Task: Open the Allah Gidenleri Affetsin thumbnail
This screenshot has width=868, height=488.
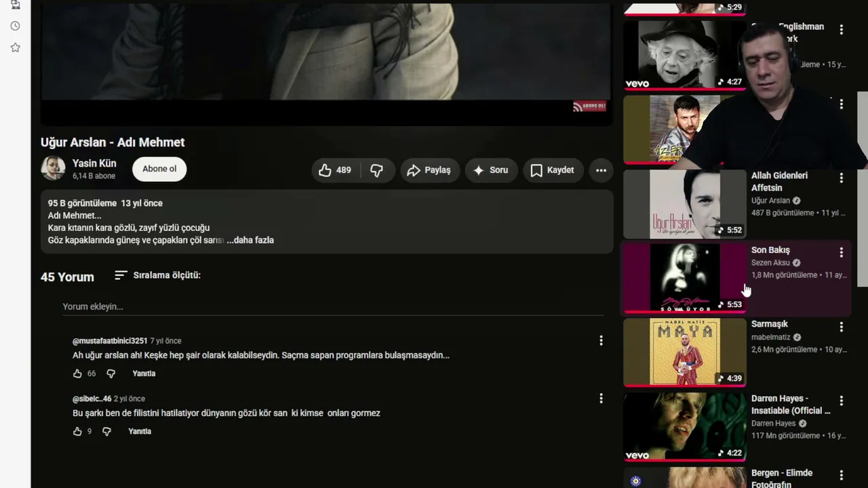Action: [684, 203]
